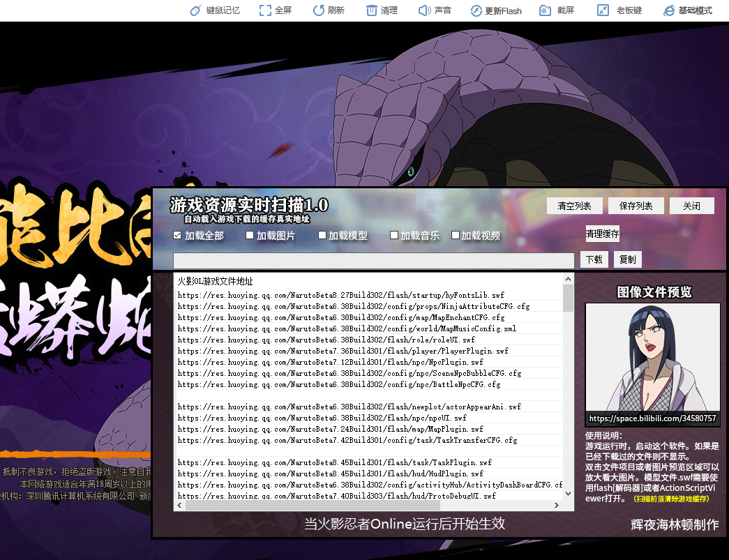
Task: Click the 清空列表 button
Action: click(x=575, y=206)
